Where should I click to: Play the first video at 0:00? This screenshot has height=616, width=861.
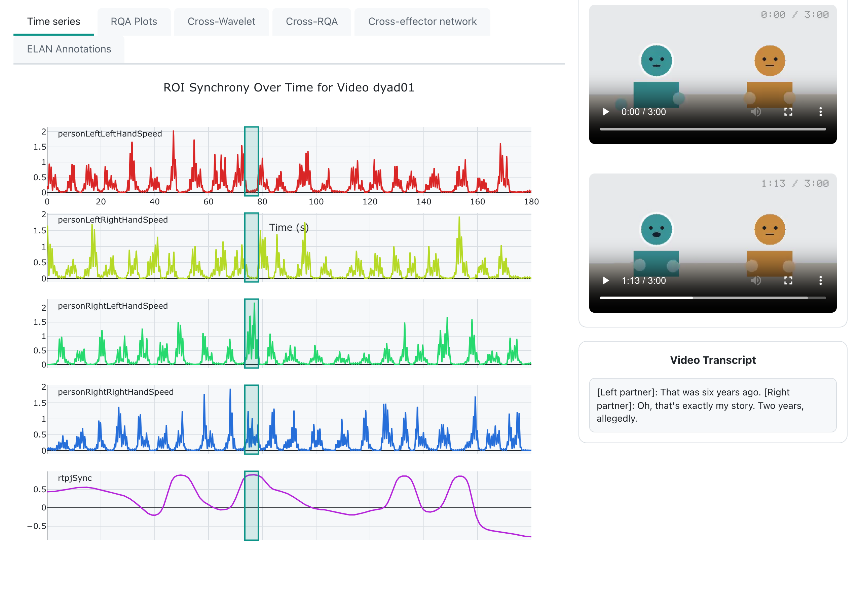pyautogui.click(x=606, y=112)
